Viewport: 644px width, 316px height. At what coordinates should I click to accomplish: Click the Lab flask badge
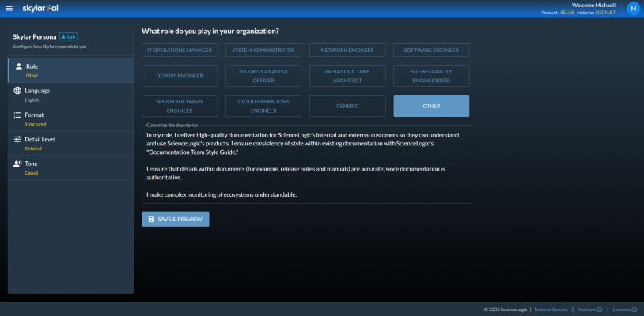click(69, 36)
